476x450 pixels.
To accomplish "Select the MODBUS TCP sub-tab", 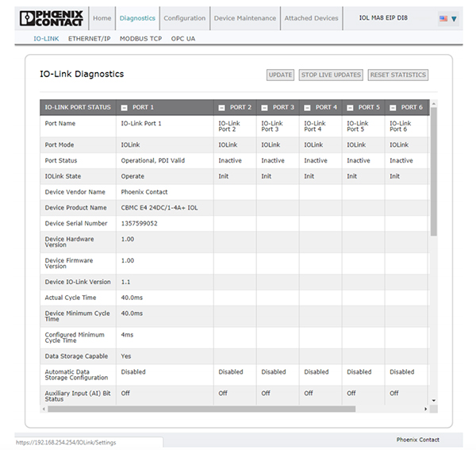I will coord(141,38).
